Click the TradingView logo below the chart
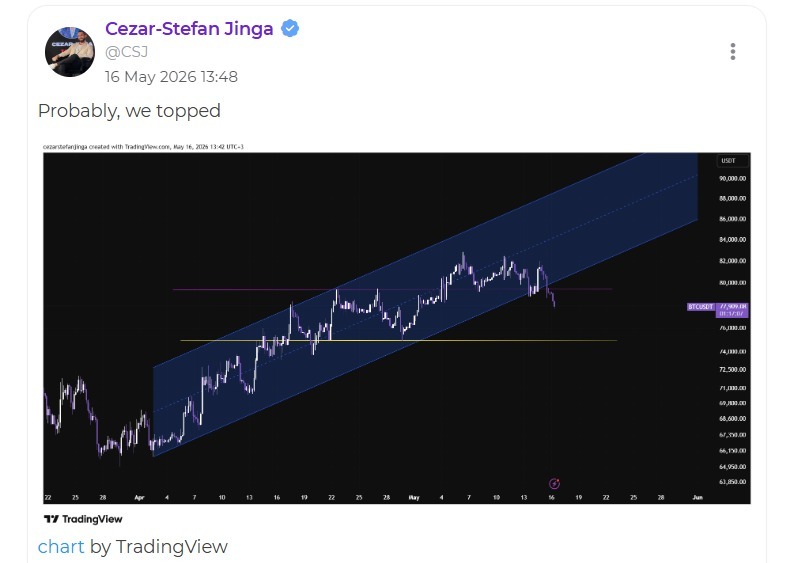The height and width of the screenshot is (563, 793). pyautogui.click(x=83, y=519)
